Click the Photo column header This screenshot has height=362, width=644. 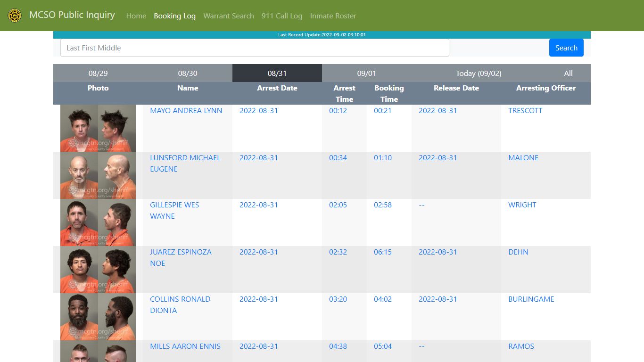98,88
